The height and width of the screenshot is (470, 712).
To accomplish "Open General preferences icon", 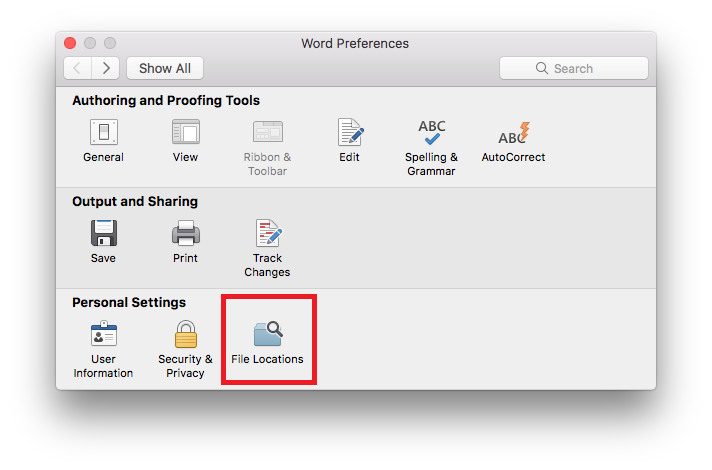I will pyautogui.click(x=104, y=132).
